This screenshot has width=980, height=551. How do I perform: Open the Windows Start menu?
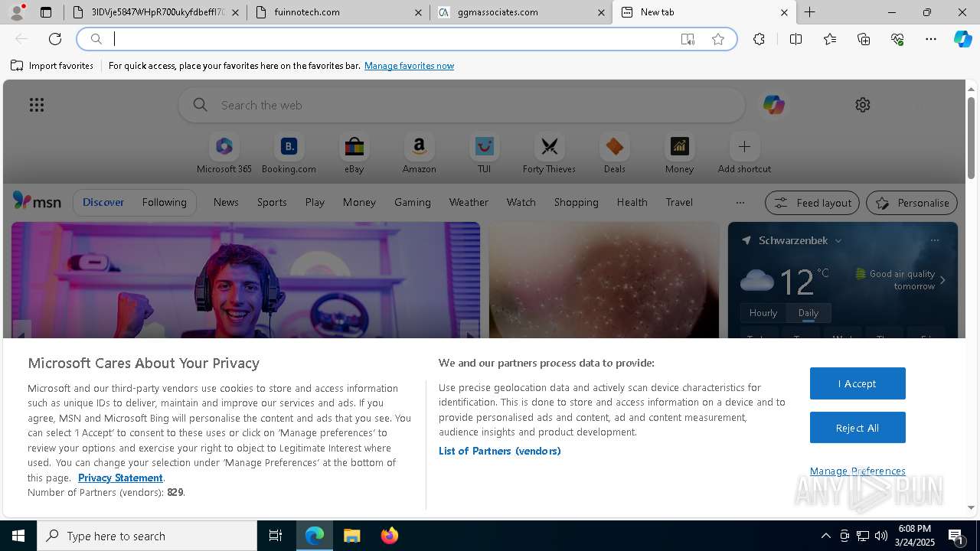click(x=18, y=536)
